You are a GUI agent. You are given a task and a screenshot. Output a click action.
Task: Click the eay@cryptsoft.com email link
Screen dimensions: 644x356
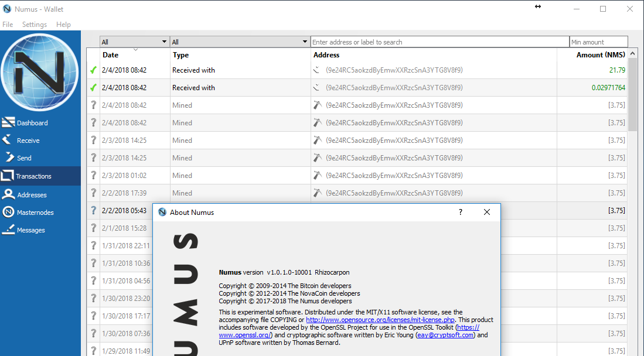click(x=445, y=335)
